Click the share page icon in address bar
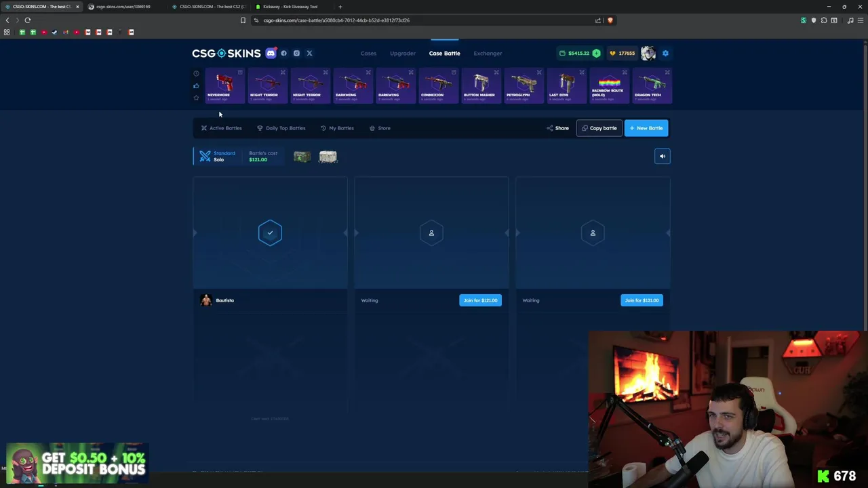The image size is (868, 488). 598,20
